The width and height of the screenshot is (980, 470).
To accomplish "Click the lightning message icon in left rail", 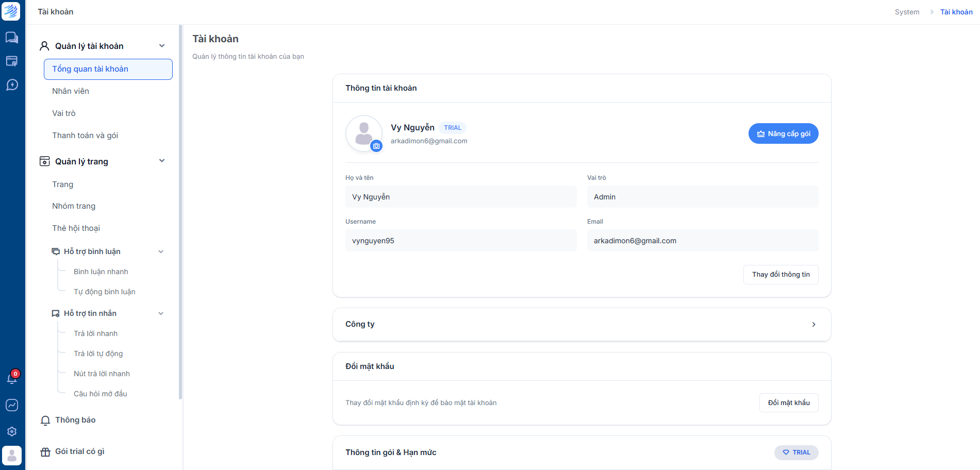I will tap(12, 85).
